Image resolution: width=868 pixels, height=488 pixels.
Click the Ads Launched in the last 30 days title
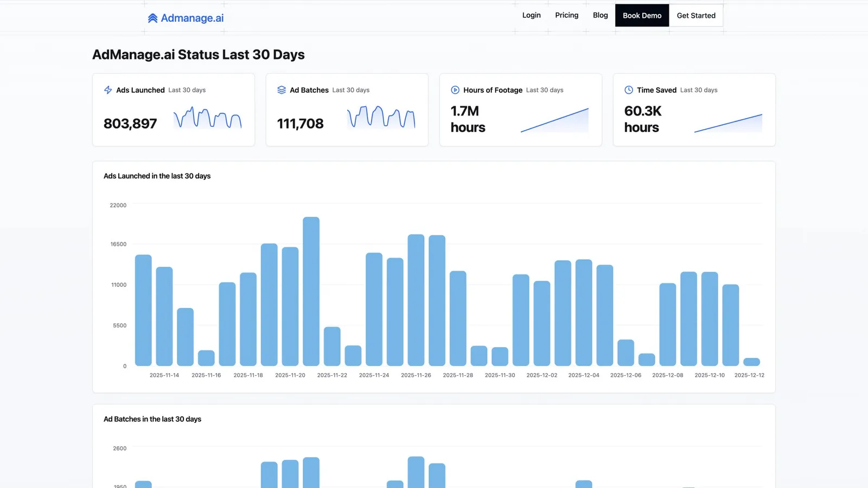point(157,176)
